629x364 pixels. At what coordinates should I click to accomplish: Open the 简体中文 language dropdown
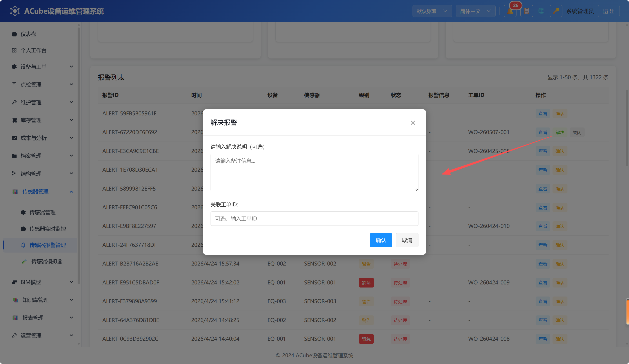pyautogui.click(x=476, y=11)
